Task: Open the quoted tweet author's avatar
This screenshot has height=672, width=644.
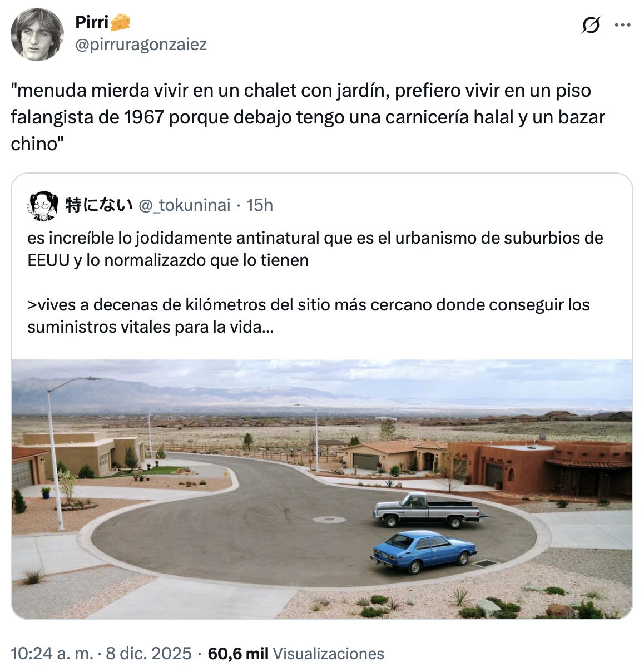Action: point(42,206)
